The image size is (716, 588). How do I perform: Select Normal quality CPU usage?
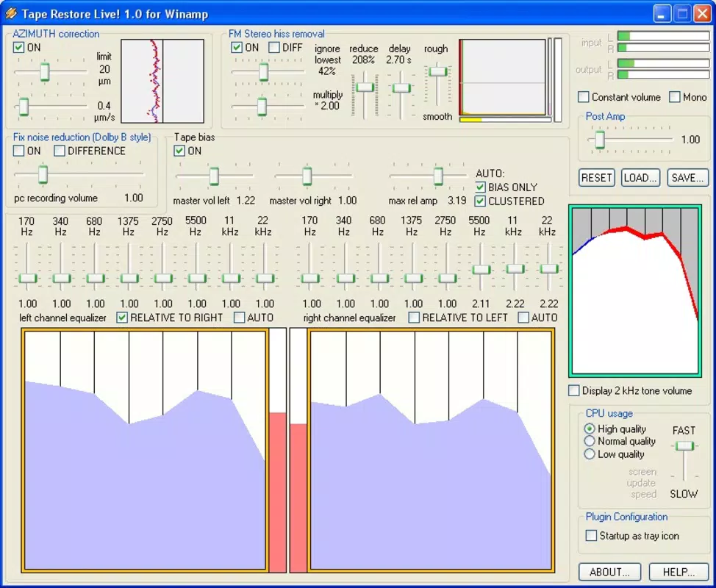(590, 441)
